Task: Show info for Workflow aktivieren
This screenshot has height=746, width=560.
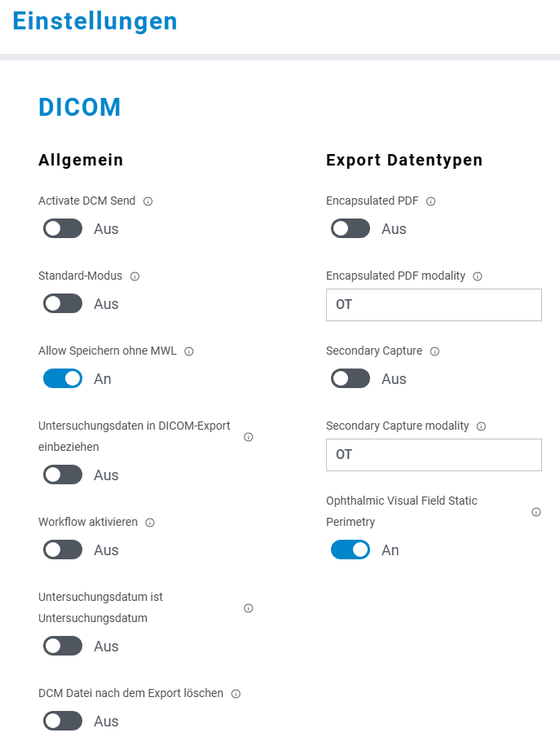Action: 150,523
